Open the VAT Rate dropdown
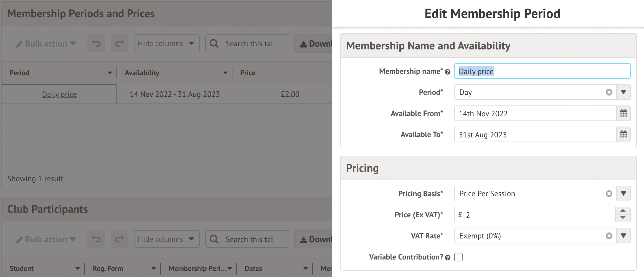 click(623, 236)
